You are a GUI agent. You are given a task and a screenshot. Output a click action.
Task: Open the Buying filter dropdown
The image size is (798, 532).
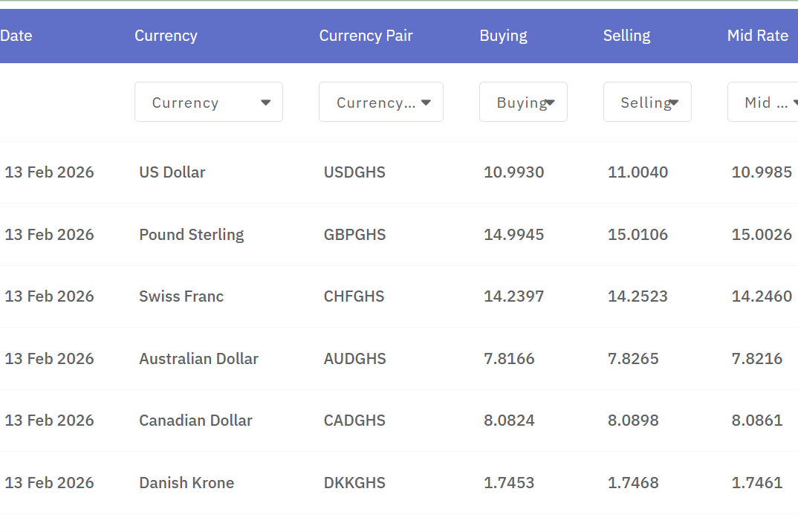(523, 103)
